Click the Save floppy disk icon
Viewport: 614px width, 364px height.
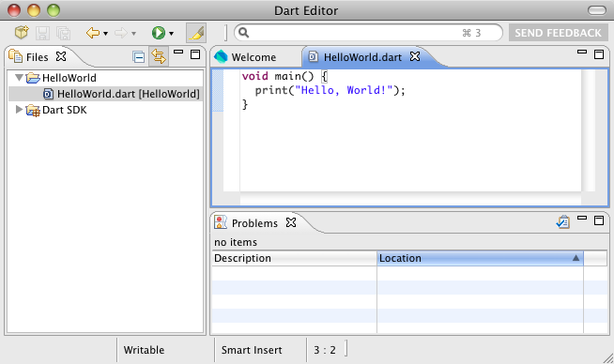click(42, 33)
